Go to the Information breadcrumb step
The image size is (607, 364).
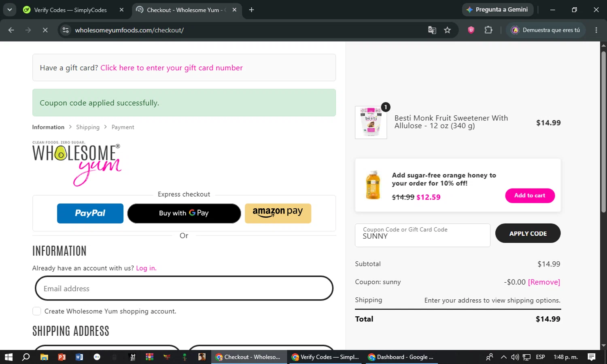point(48,127)
